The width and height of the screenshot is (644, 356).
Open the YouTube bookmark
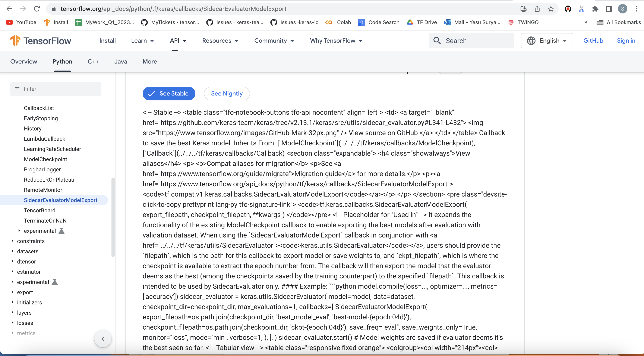(x=21, y=22)
